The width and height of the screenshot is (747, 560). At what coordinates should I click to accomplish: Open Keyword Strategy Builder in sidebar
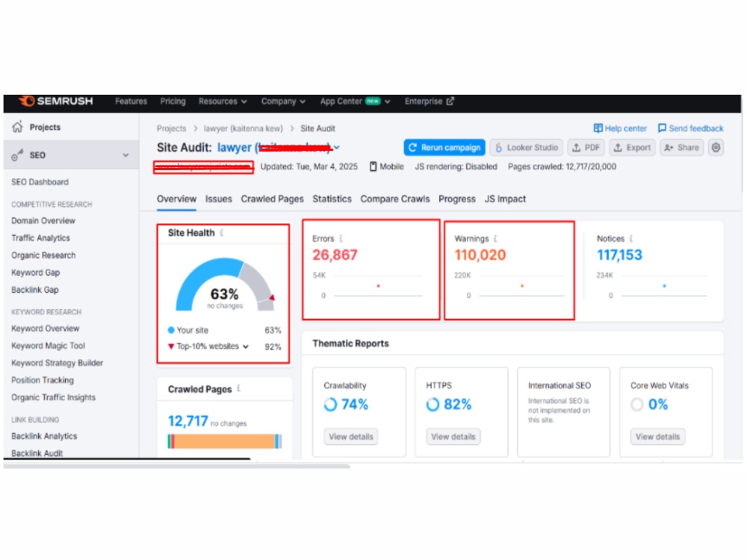point(58,362)
